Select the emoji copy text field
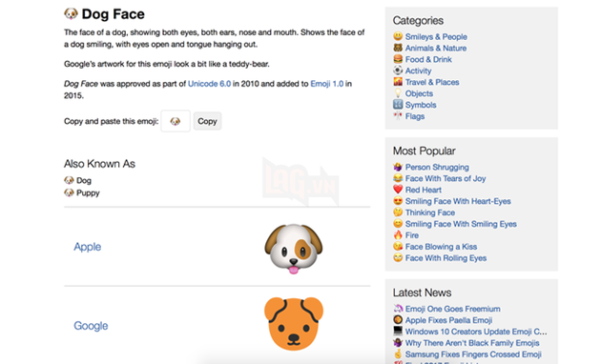The image size is (601, 364). 176,121
